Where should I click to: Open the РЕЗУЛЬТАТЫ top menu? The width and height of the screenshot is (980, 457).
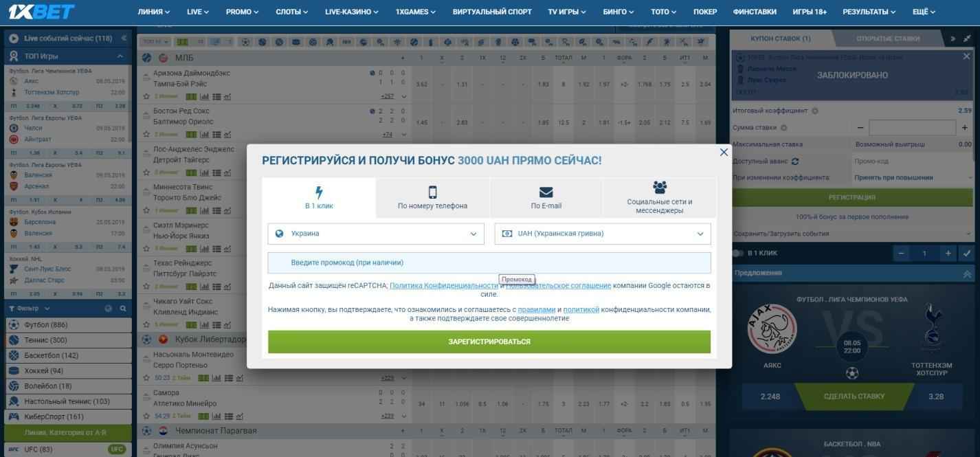tap(869, 12)
